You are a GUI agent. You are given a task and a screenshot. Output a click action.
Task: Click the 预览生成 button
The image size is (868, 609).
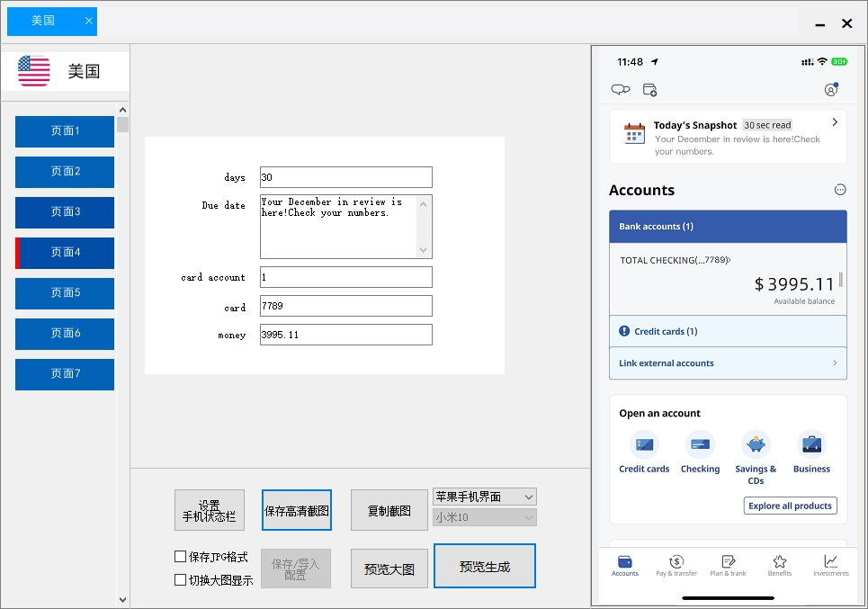484,566
